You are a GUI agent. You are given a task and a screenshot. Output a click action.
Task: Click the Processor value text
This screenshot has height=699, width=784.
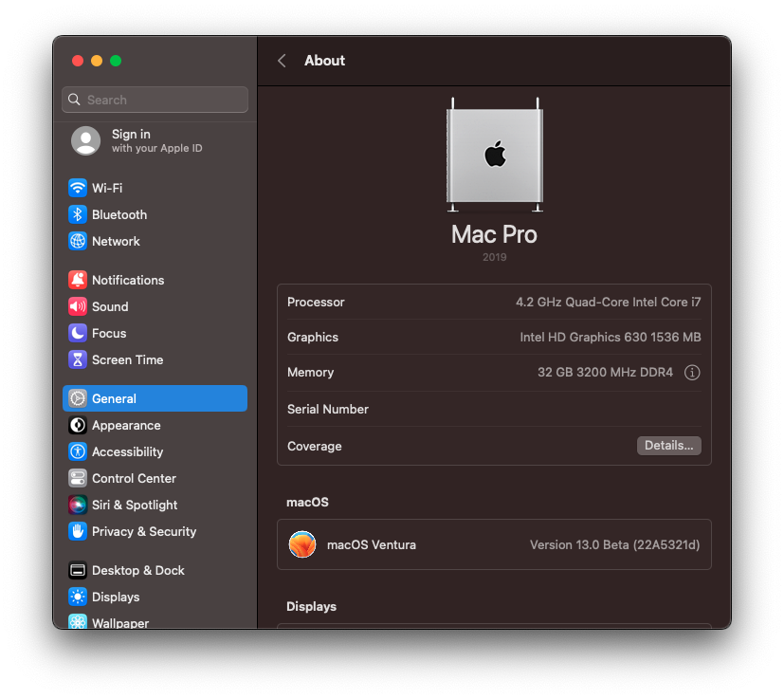[x=608, y=302]
